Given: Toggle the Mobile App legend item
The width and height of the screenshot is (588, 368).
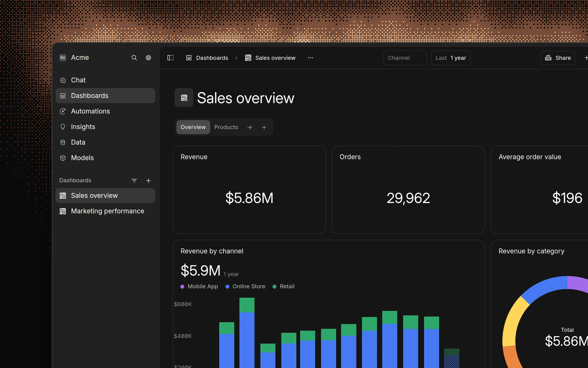Looking at the screenshot, I should tap(199, 286).
